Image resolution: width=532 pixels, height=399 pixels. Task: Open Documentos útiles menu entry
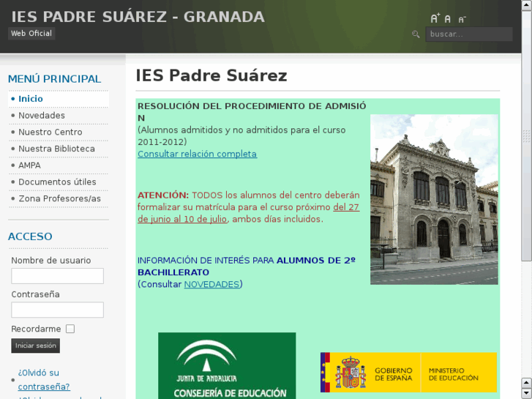point(59,182)
